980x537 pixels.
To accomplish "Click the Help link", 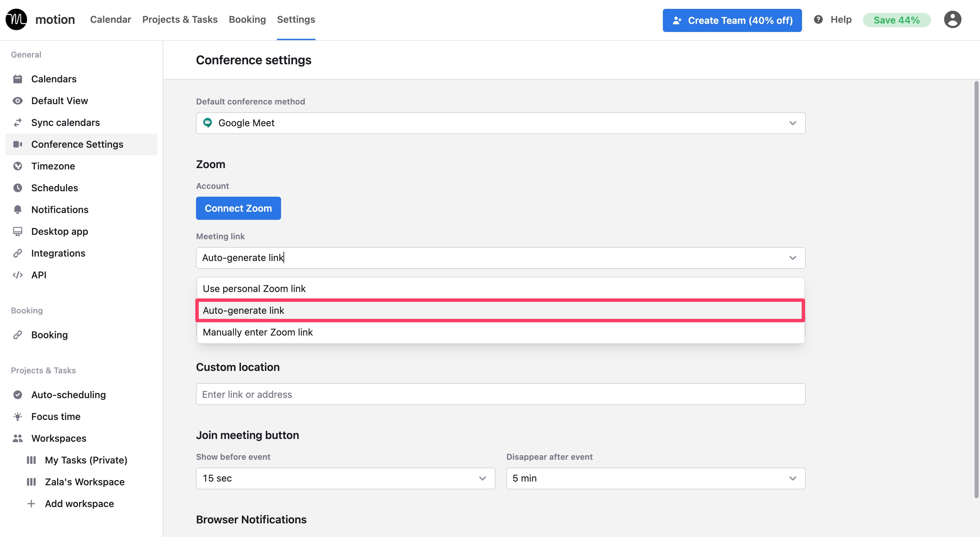I will click(x=841, y=19).
